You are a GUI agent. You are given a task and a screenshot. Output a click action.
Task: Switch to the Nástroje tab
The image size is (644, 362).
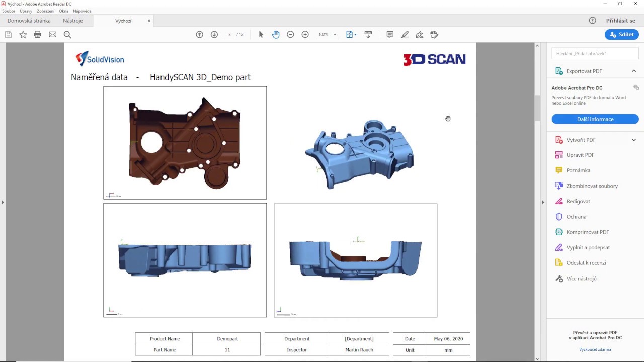(x=73, y=21)
